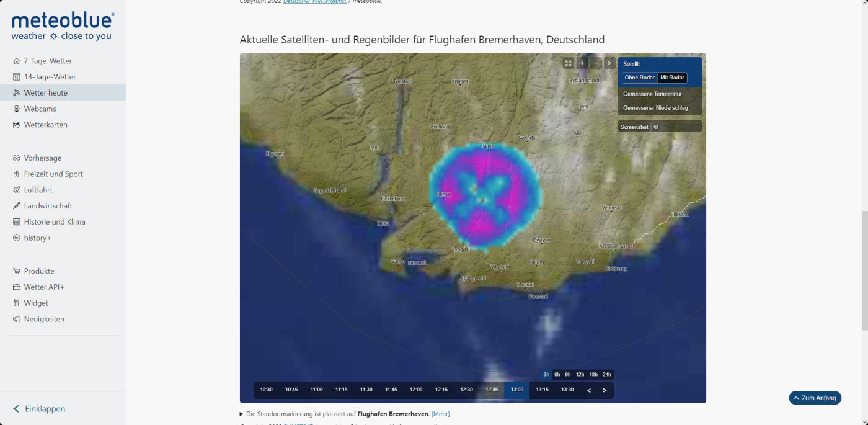Select the Ohne Radar option

(x=639, y=78)
